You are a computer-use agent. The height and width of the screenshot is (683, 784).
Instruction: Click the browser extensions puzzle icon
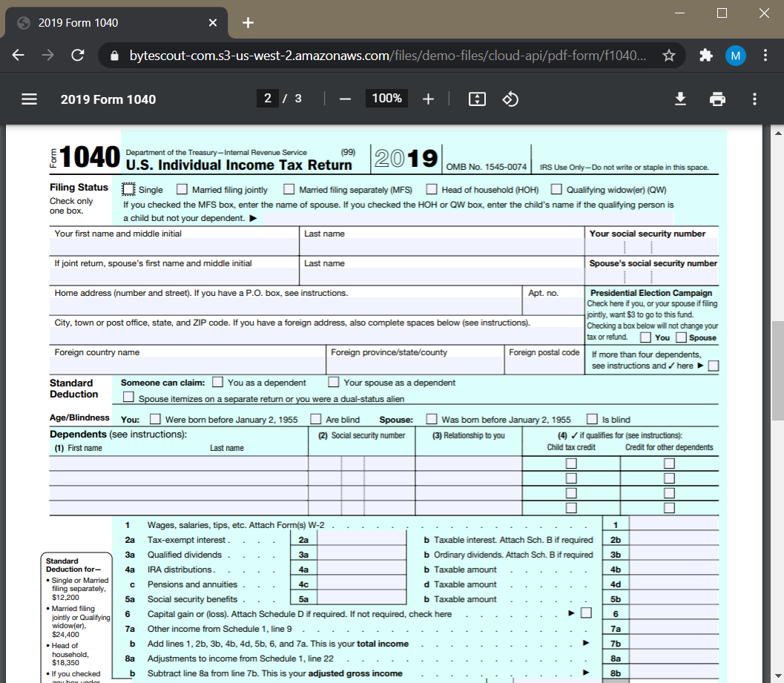tap(706, 55)
